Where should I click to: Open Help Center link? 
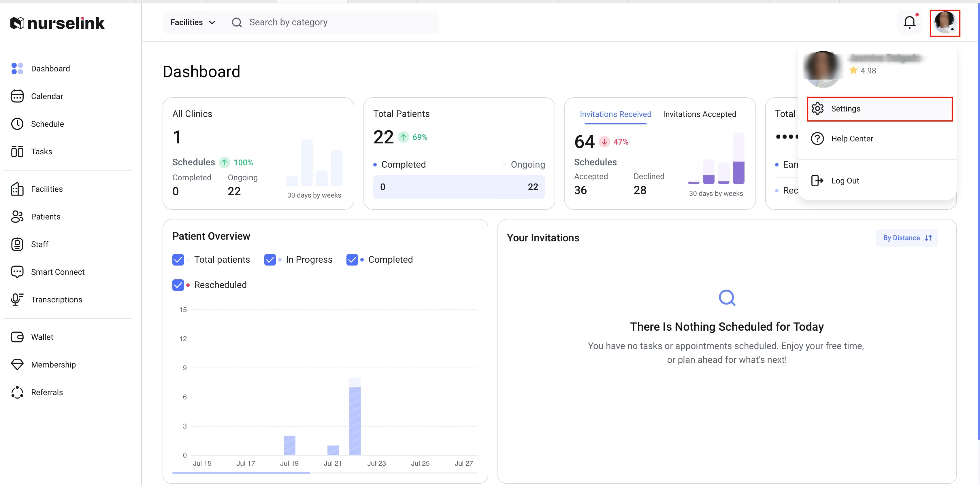click(x=851, y=139)
